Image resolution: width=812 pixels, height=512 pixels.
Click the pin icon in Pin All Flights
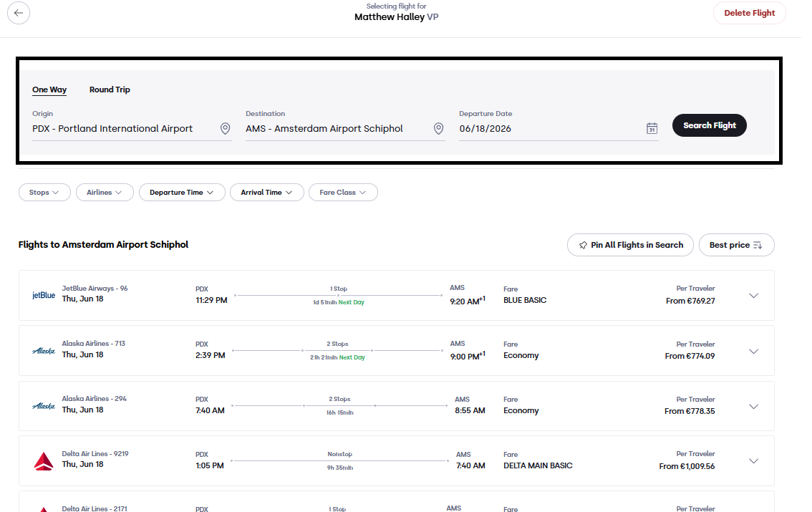click(583, 246)
